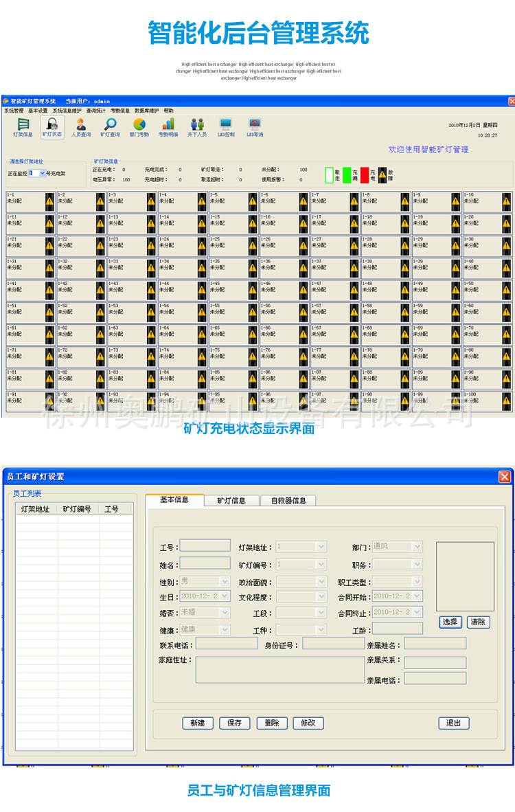
Task: Open the 部门 dropdown showing 通风
Action: click(417, 547)
